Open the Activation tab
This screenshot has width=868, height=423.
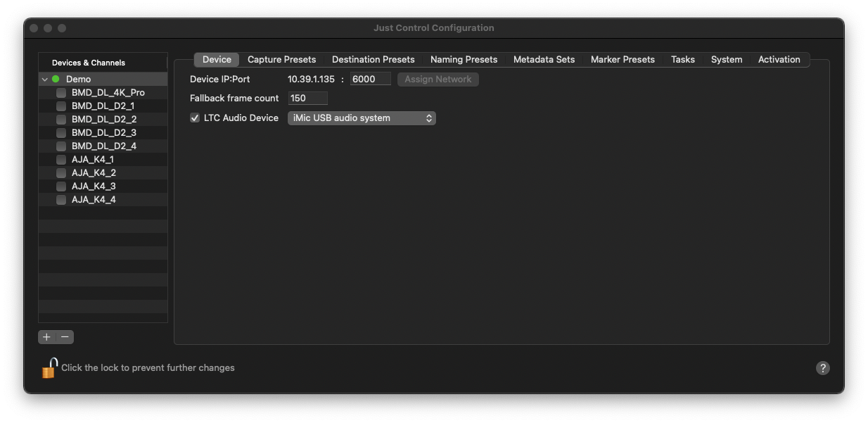click(x=779, y=60)
